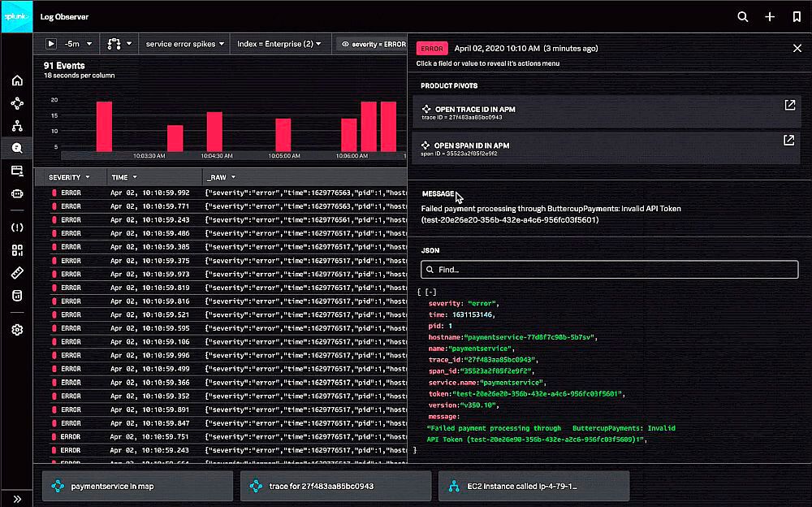812x507 pixels.
Task: Expand the Index = Enterprise (2) filter dropdown
Action: coord(280,45)
